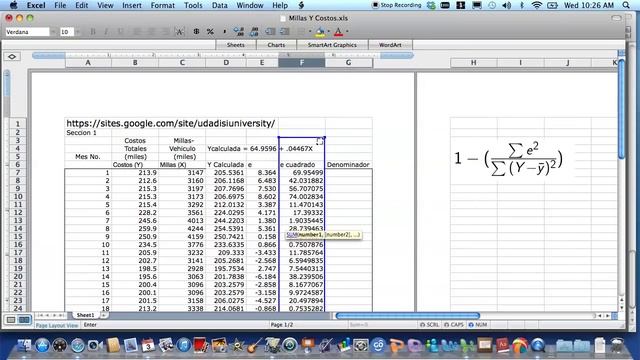The image size is (640, 360).
Task: Open the Tools menu
Action: pyautogui.click(x=193, y=5)
